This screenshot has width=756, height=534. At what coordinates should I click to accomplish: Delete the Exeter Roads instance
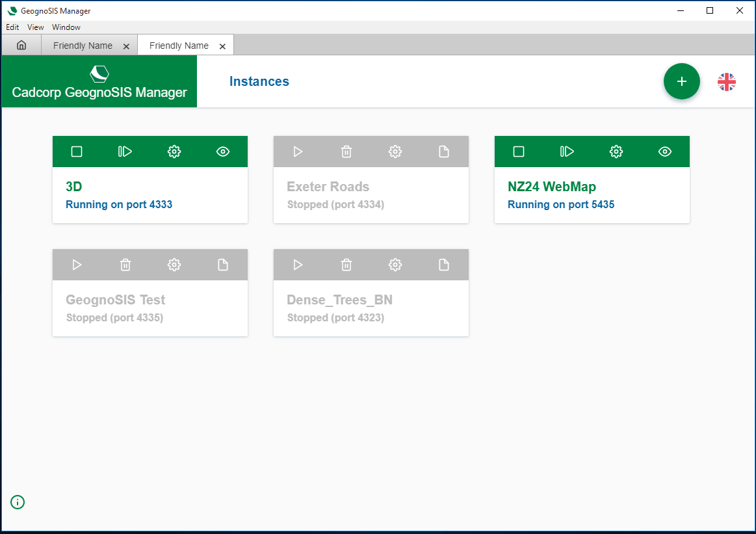346,152
